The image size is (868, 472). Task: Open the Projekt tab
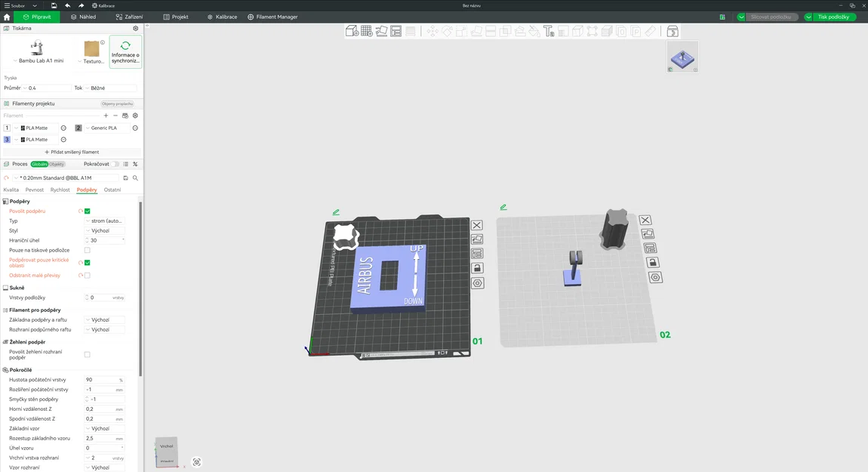(176, 17)
